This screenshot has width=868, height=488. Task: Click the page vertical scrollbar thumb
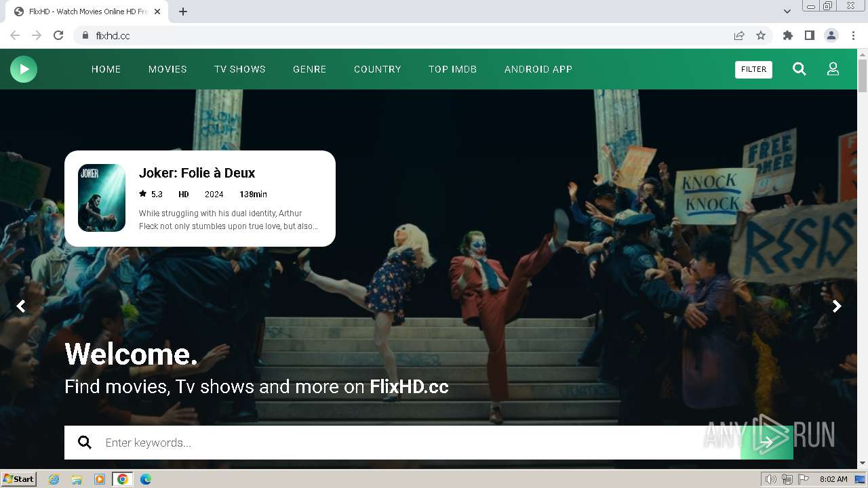(x=863, y=76)
